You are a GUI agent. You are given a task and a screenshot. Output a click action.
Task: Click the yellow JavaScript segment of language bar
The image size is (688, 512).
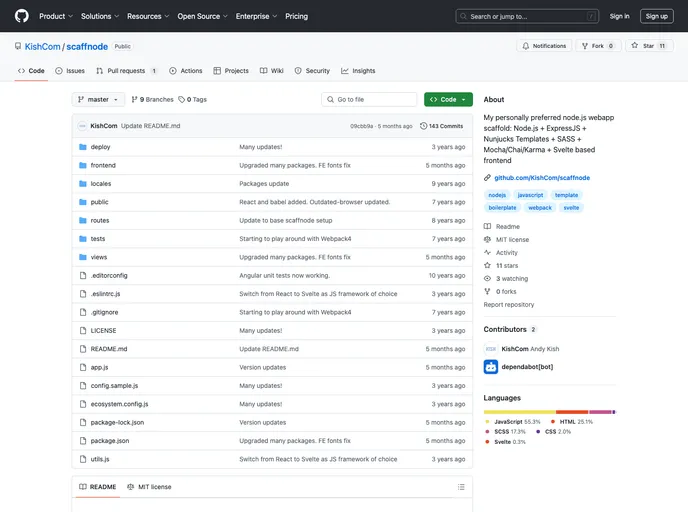tap(520, 412)
